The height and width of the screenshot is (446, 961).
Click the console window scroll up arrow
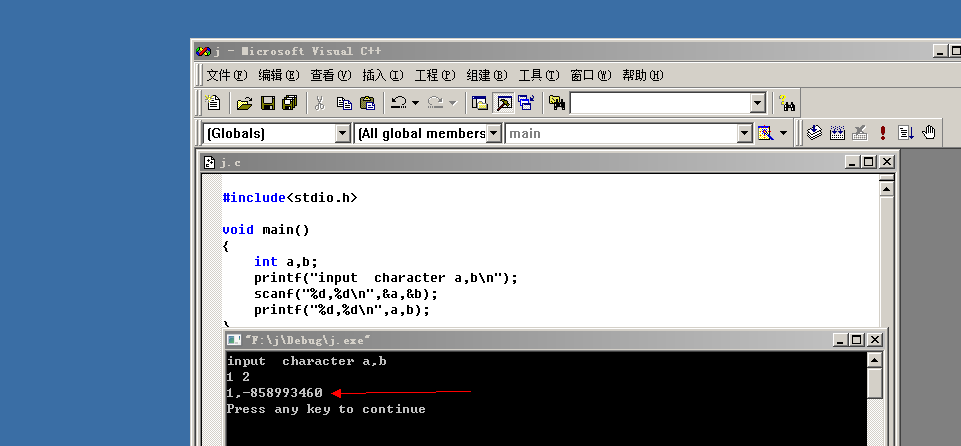pos(875,360)
